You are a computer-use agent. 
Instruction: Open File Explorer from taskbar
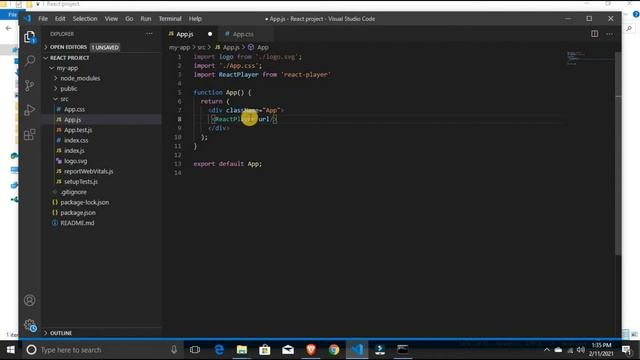242,350
